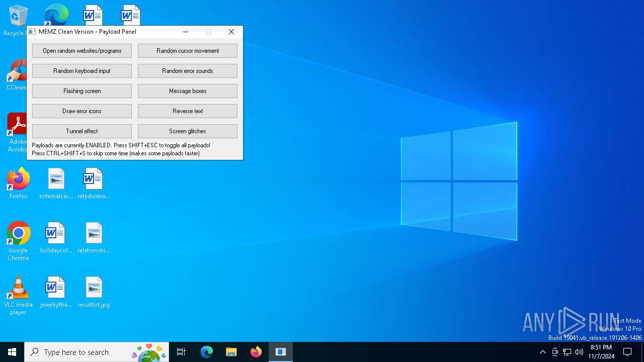644x362 pixels.
Task: Open Task View on the taskbar
Action: pos(181,352)
